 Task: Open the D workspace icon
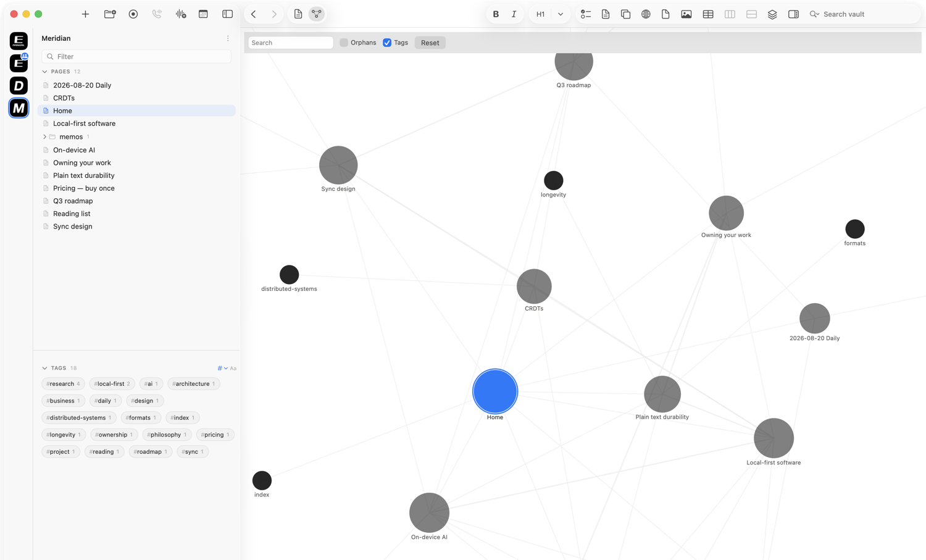19,85
